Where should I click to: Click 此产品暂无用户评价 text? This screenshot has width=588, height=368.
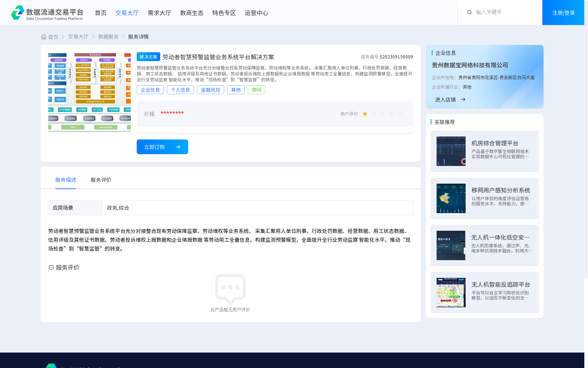pos(230,310)
